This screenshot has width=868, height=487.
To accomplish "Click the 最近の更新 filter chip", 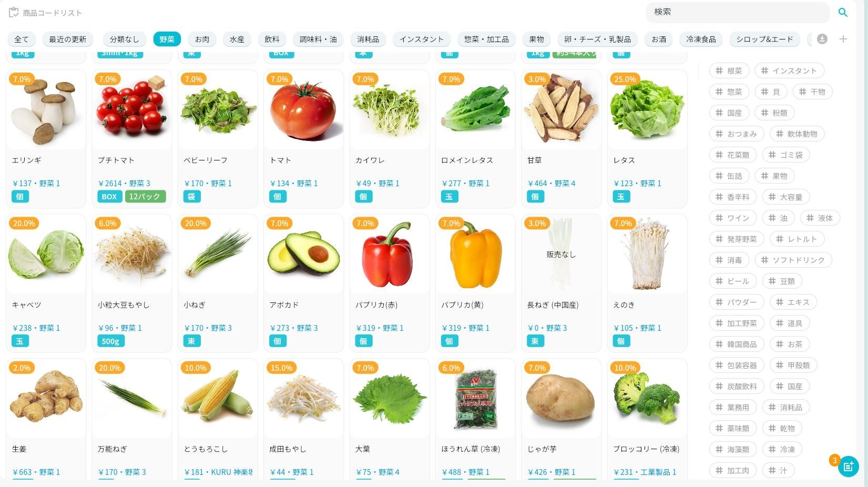I will pos(67,39).
